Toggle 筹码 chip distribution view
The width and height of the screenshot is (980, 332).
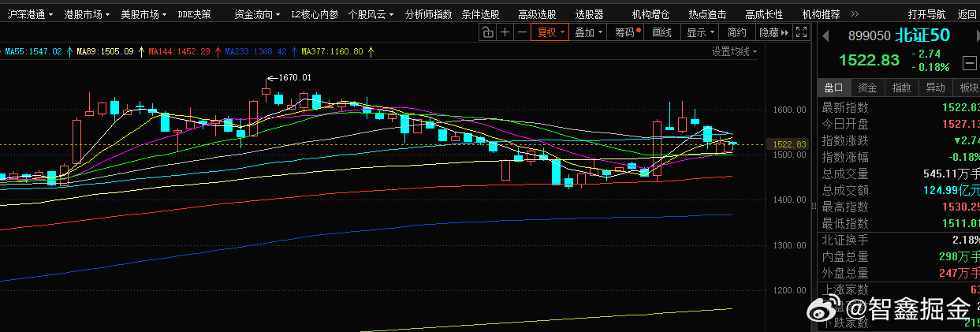[x=627, y=32]
